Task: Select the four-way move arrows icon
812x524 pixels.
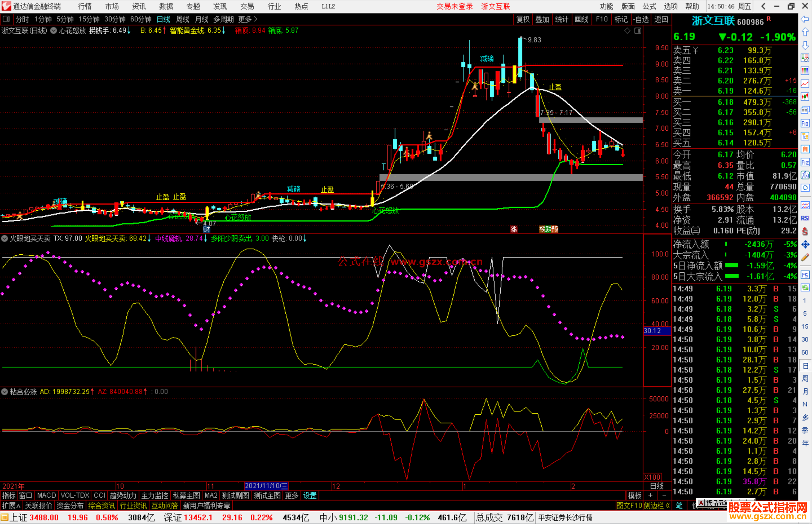Action: click(x=805, y=245)
